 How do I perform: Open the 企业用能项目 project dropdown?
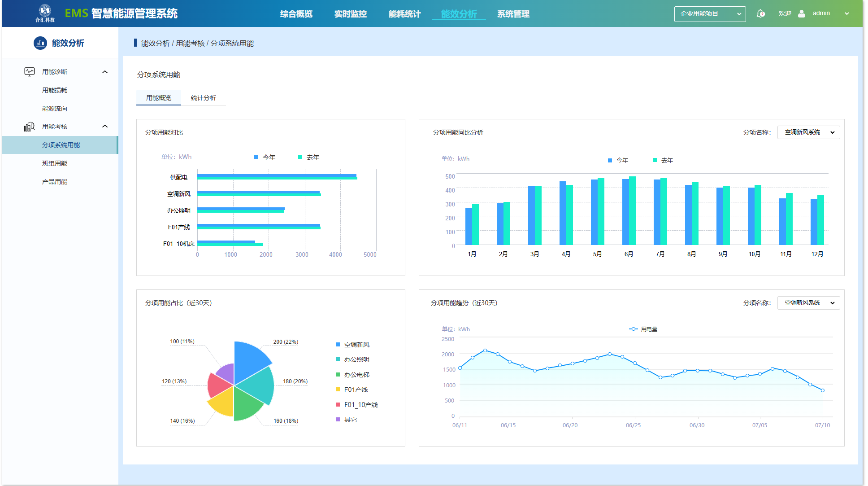(x=709, y=14)
